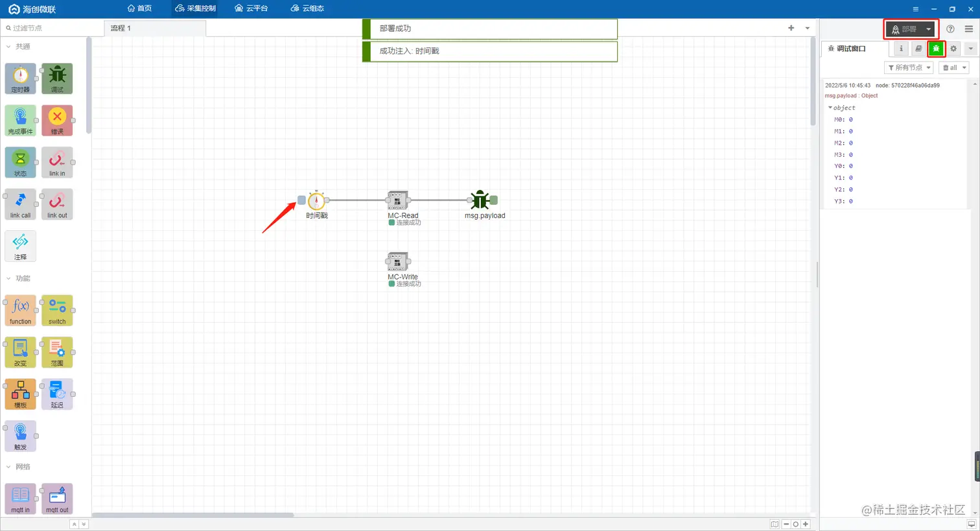The width and height of the screenshot is (980, 531).
Task: Select the 时间戳 inject node on canvas
Action: click(x=316, y=200)
